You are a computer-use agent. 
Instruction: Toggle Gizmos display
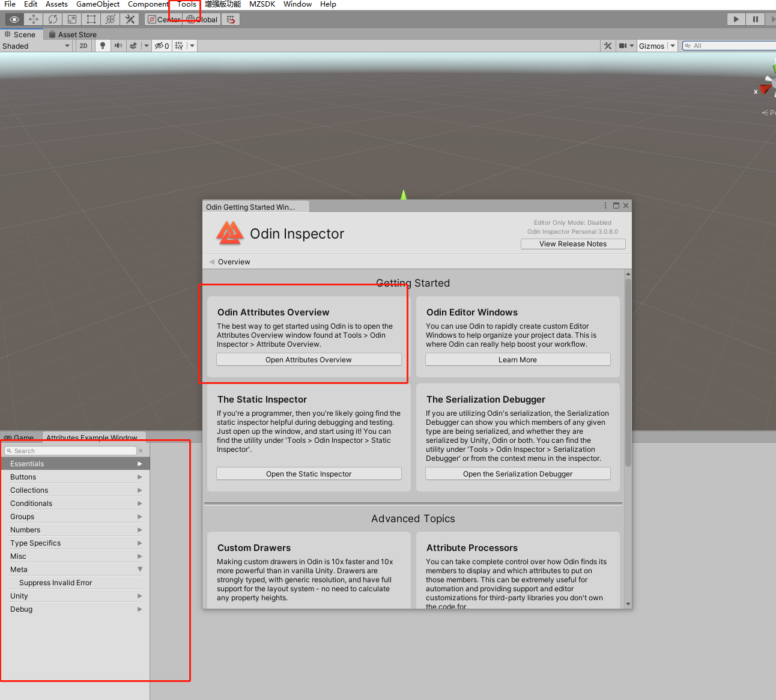[x=652, y=46]
